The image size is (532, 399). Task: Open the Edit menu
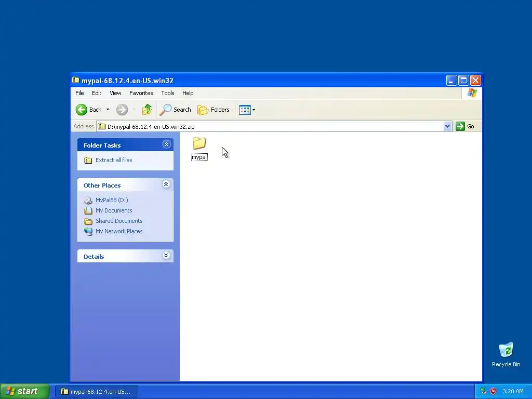pos(97,93)
